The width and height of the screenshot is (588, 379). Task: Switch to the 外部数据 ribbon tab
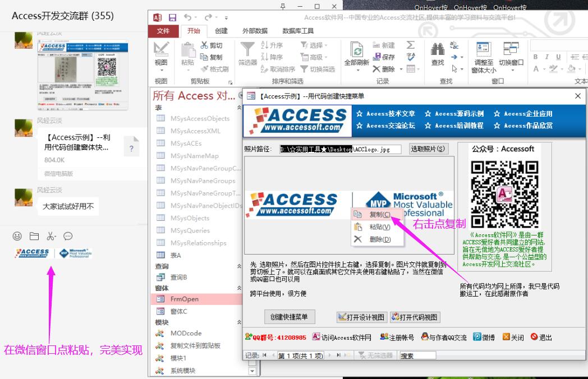pos(255,31)
